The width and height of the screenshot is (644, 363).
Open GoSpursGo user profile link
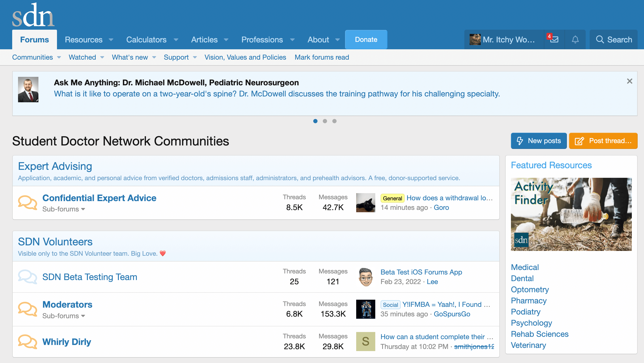(x=452, y=314)
